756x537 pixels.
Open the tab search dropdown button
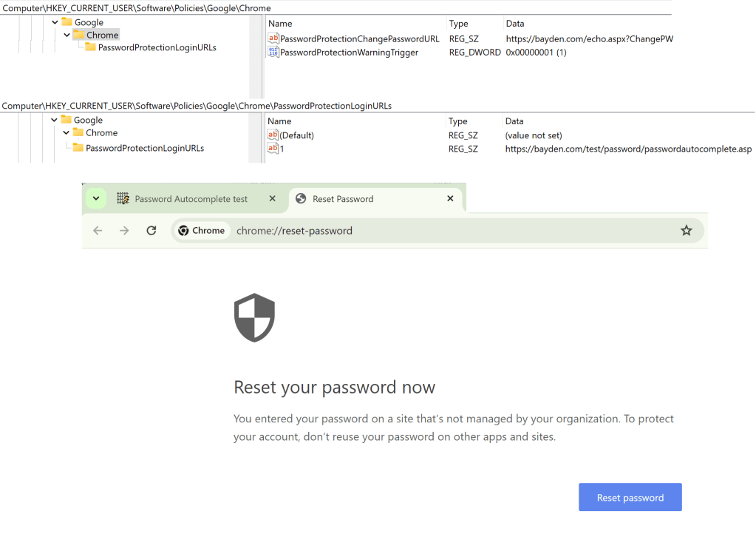96,199
